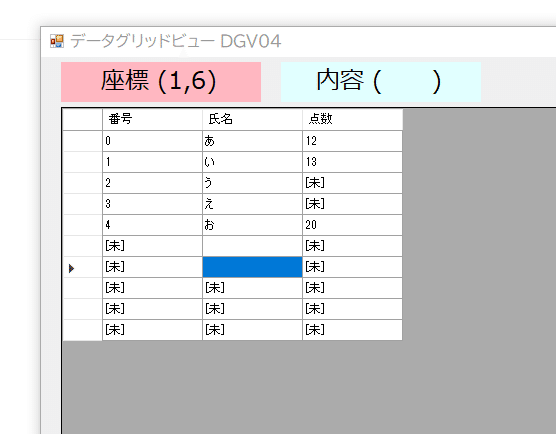556x434 pixels.
Task: Click the form icon in the DGV04 title bar
Action: [x=57, y=41]
